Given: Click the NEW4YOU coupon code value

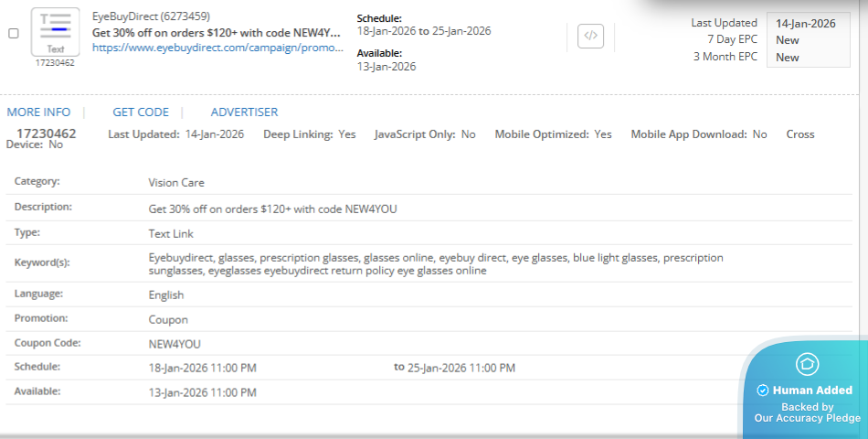Looking at the screenshot, I should (x=175, y=344).
